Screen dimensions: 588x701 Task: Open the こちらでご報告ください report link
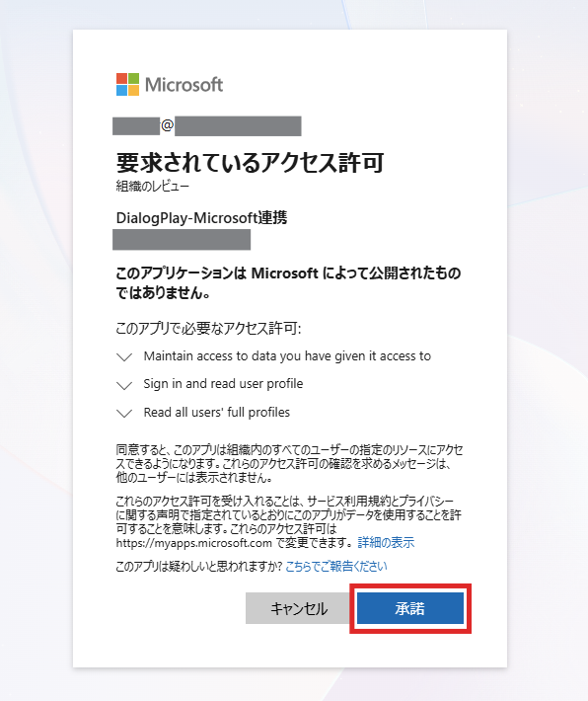pyautogui.click(x=336, y=567)
